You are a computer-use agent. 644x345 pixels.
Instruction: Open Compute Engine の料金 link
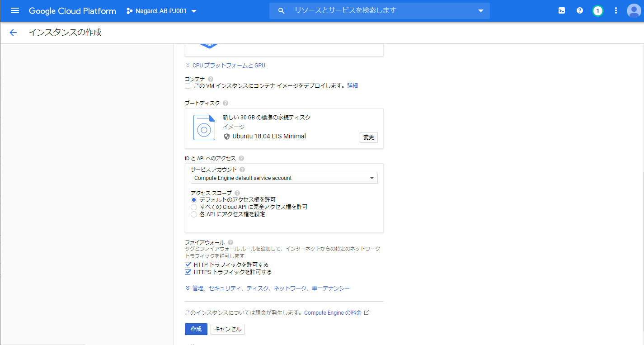333,313
